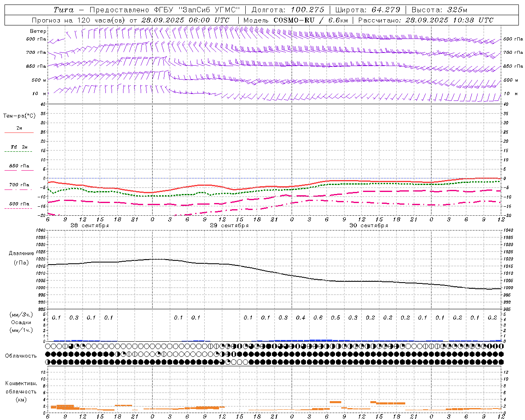525x420 pixels.
Task: Click the "0.4" precipitation value
Action: [x=301, y=318]
